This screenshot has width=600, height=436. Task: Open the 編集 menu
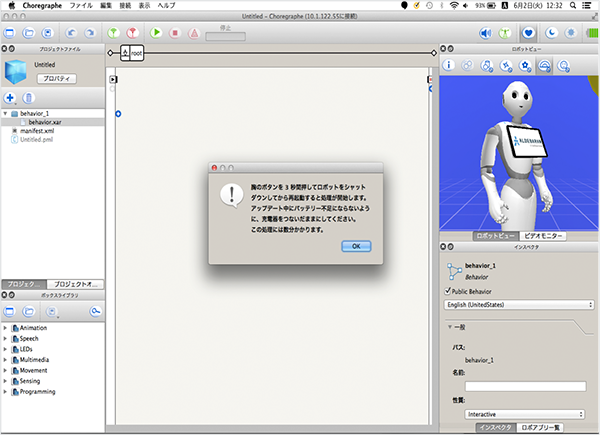106,5
